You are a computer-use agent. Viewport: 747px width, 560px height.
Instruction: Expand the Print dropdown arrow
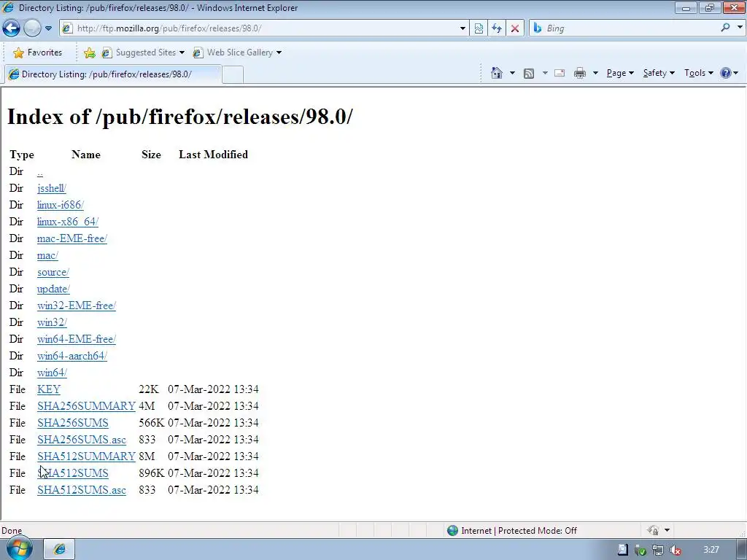595,73
